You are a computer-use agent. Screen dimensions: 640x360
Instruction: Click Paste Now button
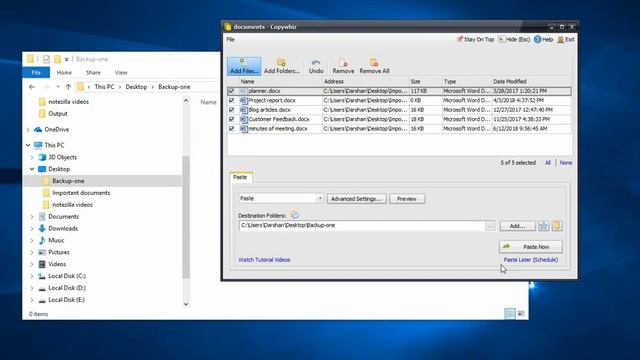coord(530,247)
